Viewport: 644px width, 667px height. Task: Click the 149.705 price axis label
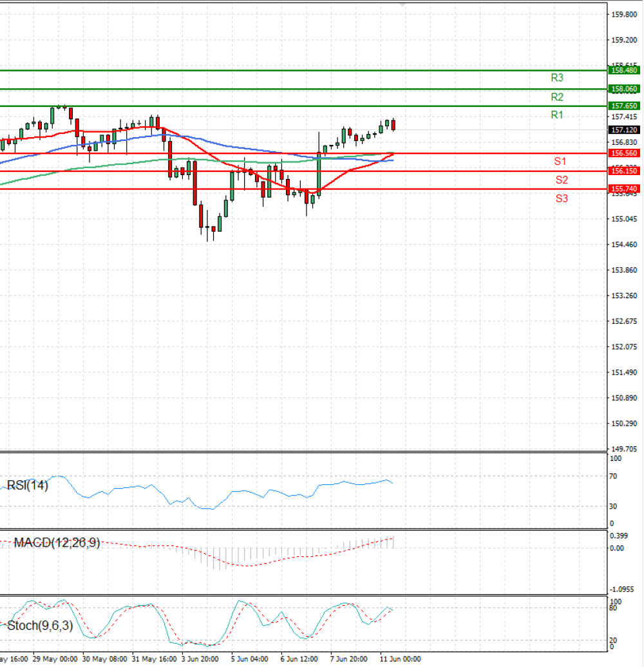click(x=624, y=449)
